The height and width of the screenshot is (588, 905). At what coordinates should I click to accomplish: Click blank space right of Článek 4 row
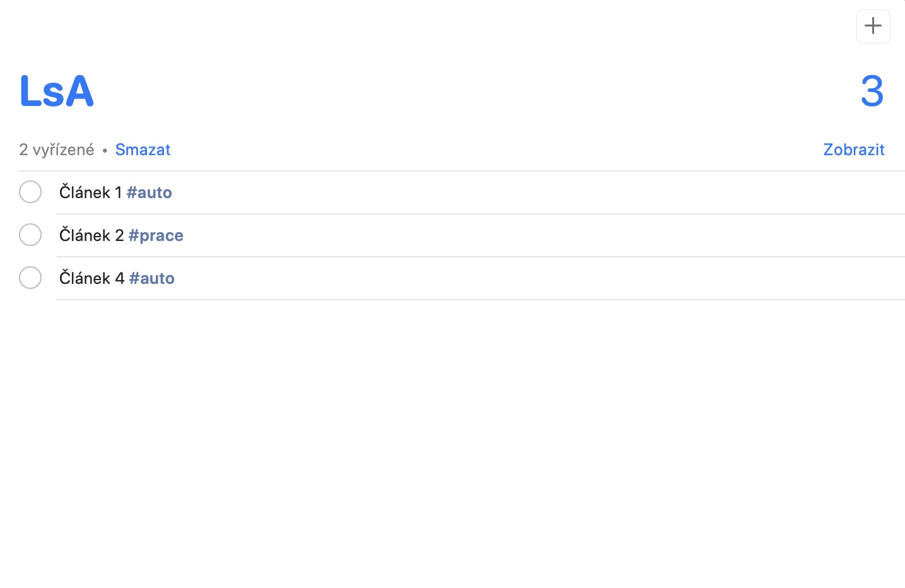[536, 278]
